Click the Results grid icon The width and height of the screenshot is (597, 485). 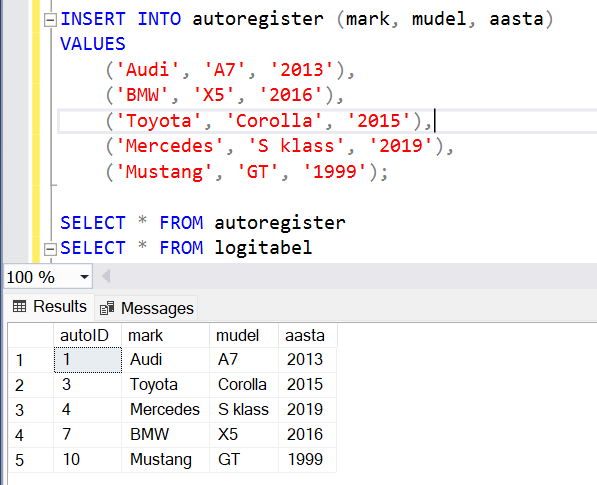tap(19, 306)
